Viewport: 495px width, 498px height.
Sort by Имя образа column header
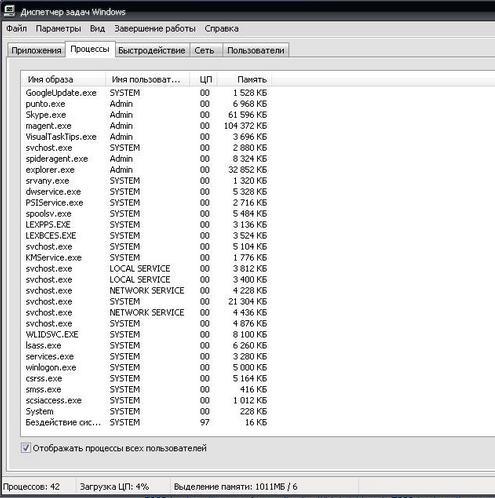pos(64,80)
